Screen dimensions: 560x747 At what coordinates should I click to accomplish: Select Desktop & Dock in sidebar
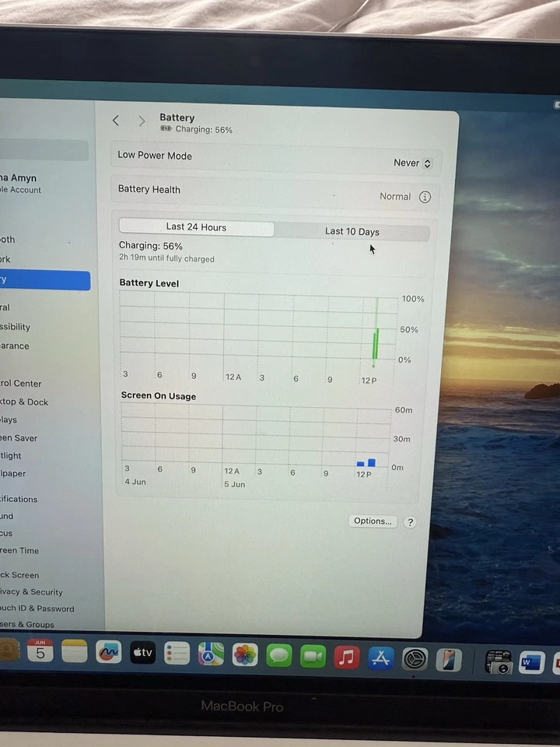(x=24, y=402)
